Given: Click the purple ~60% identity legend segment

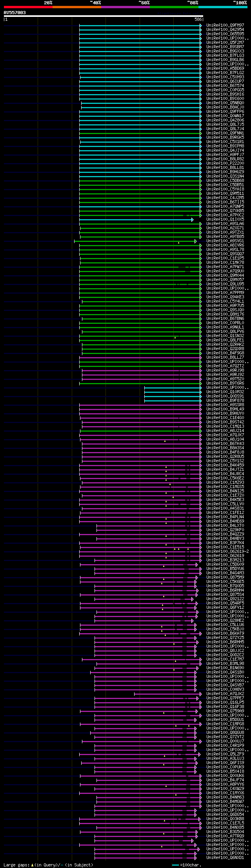Looking at the screenshot, I should click(125, 7).
